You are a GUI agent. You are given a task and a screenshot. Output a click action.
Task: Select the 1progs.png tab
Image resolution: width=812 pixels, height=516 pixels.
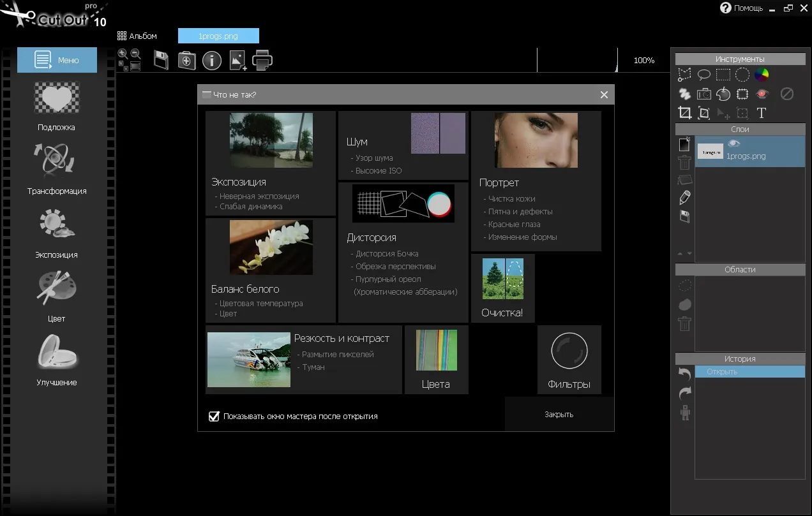pos(218,36)
